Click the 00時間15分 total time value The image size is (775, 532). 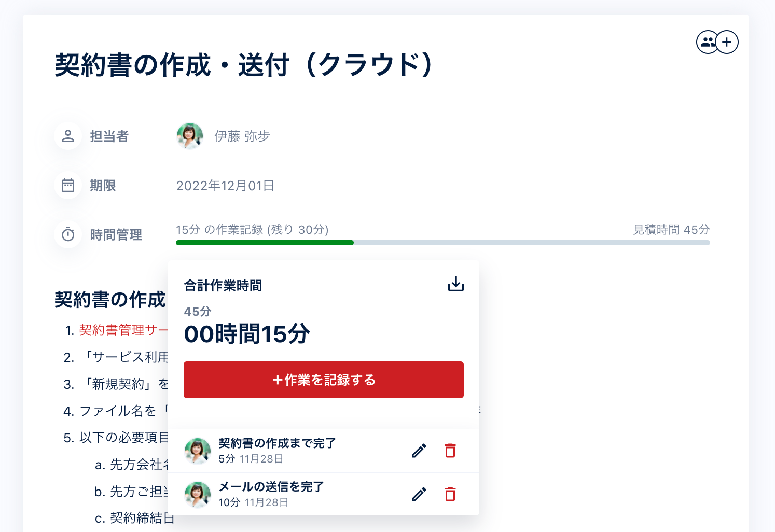[247, 334]
